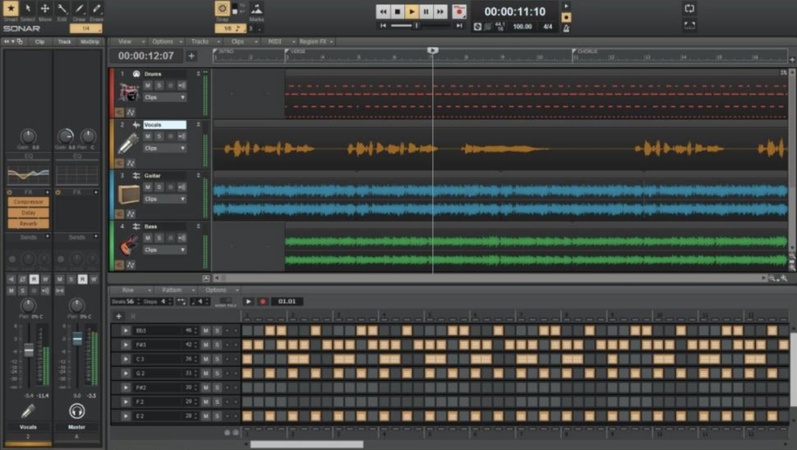The image size is (797, 450).
Task: Select the Smart tool star icon
Action: pos(10,8)
